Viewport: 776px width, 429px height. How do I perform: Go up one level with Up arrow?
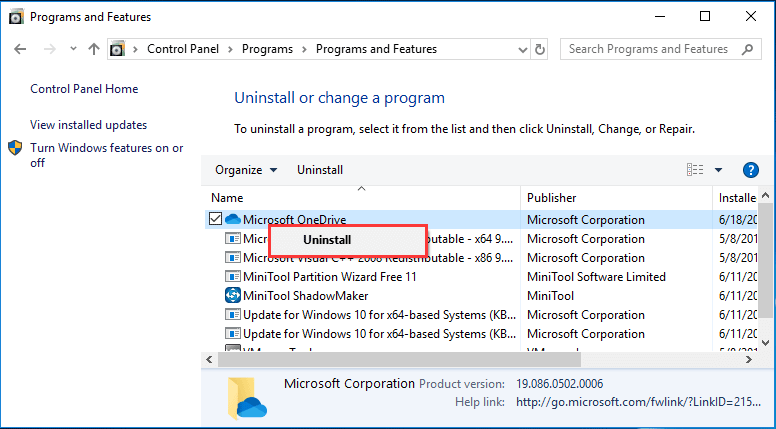point(94,49)
